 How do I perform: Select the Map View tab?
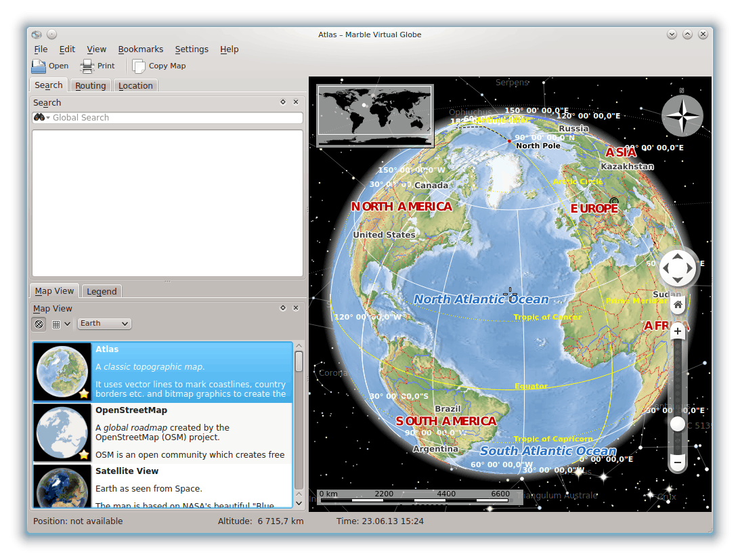[54, 291]
